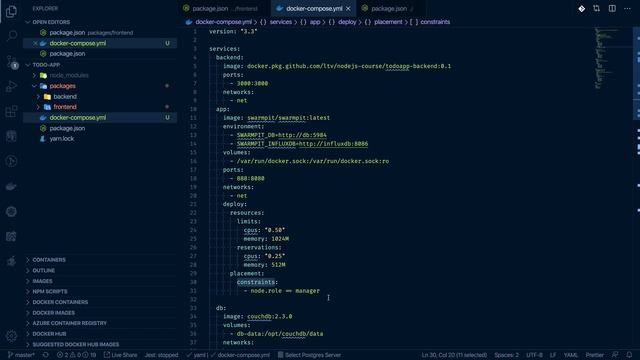Screen dimensions: 640x360
Task: Click the master branch indicator
Action: pyautogui.click(x=21, y=355)
